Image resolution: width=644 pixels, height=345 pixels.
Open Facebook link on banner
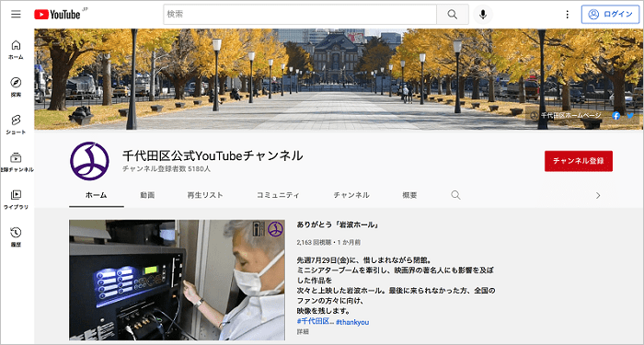[x=616, y=116]
